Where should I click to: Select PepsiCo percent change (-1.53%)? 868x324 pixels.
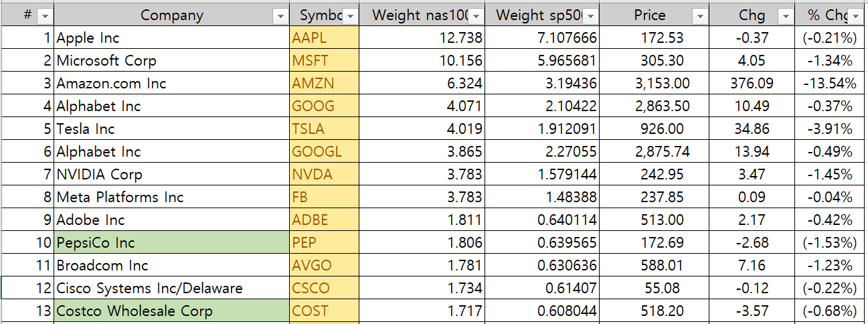[x=831, y=243]
